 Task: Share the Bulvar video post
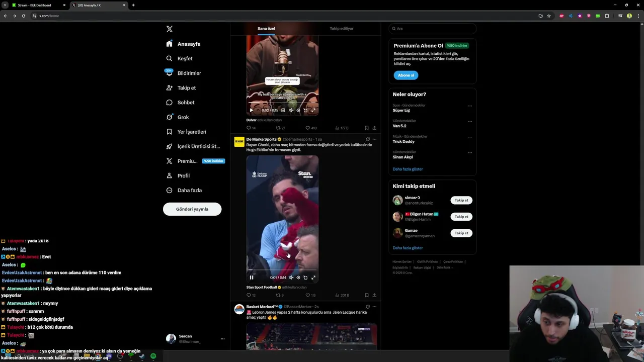[374, 128]
